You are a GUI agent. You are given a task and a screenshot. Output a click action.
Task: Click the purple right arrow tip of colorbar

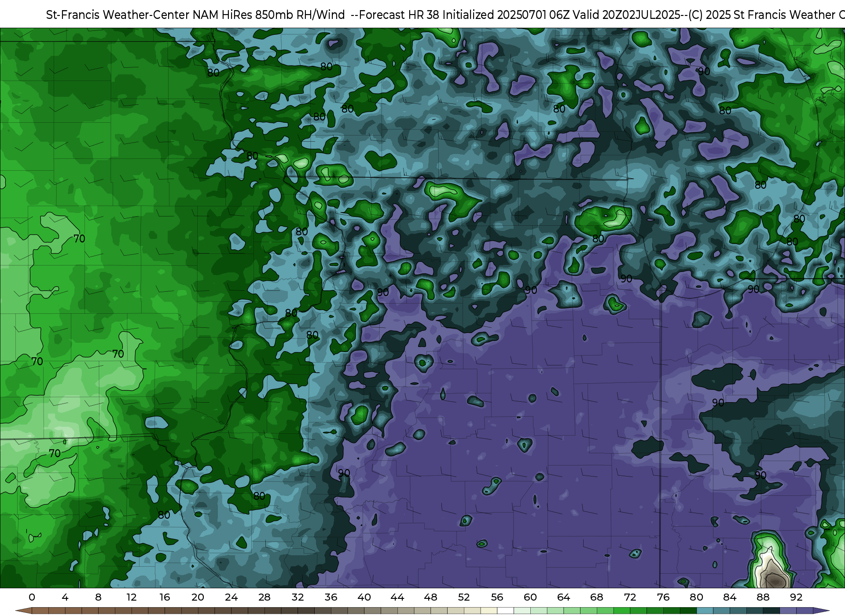click(x=821, y=611)
